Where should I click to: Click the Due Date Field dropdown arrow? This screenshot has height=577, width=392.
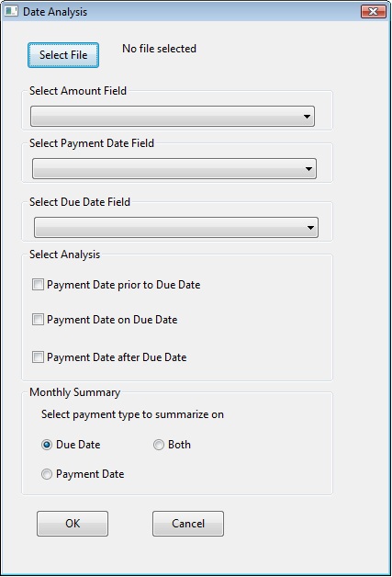coord(310,228)
